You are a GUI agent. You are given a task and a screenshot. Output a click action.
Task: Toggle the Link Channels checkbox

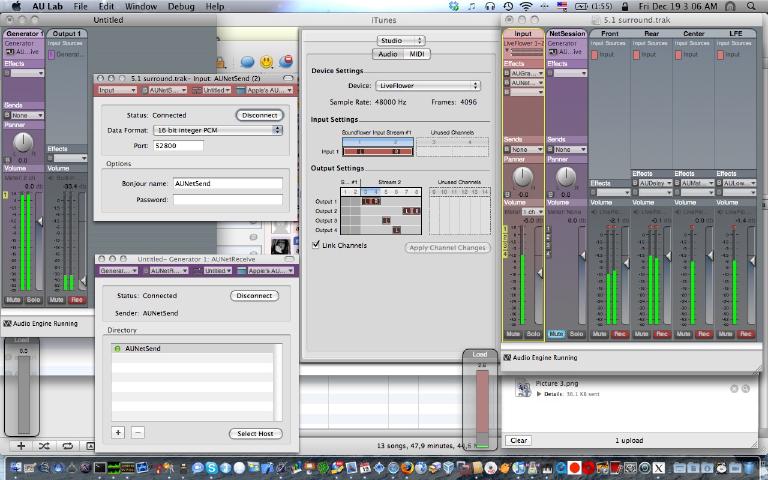point(316,245)
